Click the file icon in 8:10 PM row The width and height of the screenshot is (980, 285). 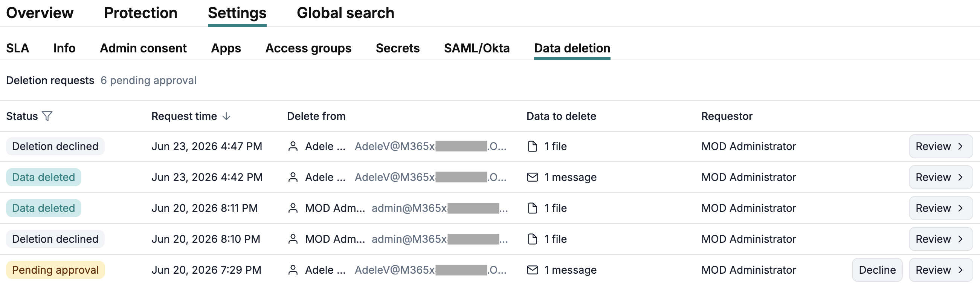point(532,239)
